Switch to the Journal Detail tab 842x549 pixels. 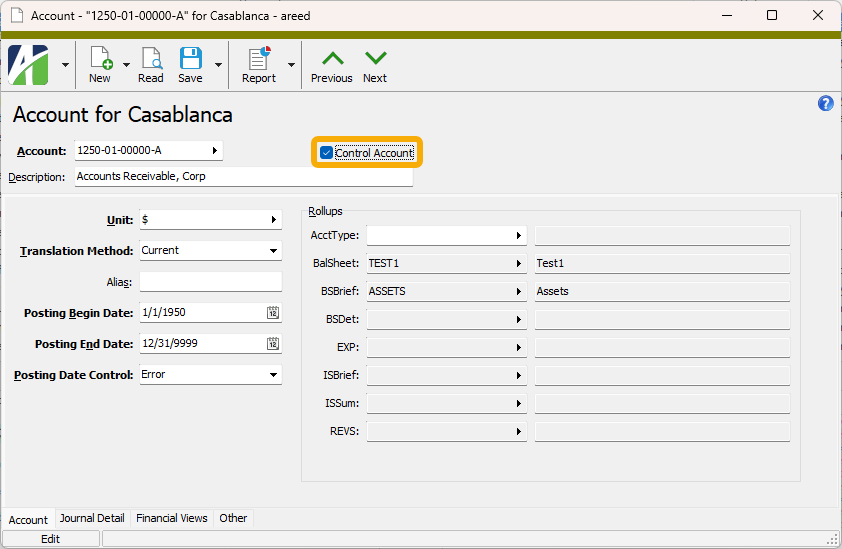point(92,518)
